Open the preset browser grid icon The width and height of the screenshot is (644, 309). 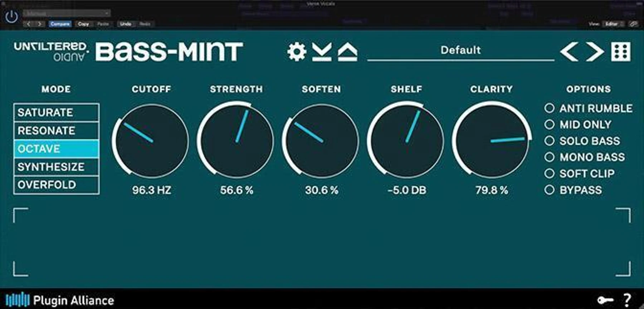click(x=621, y=52)
